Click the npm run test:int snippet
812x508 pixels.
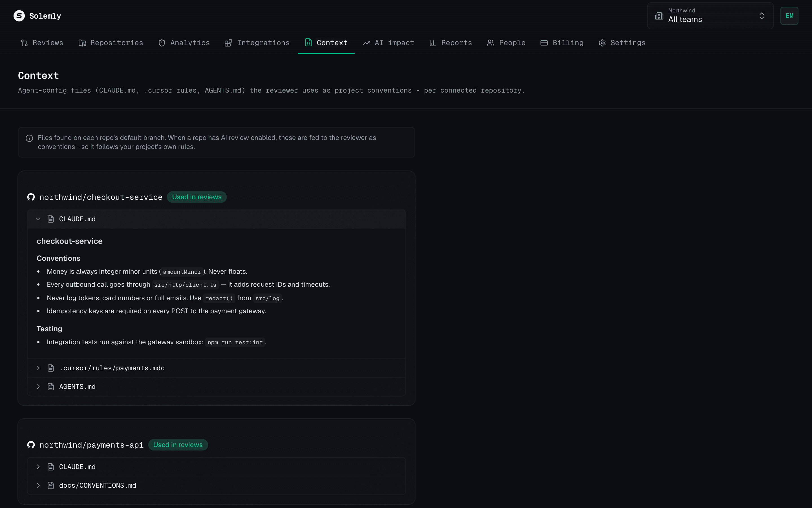pos(235,342)
